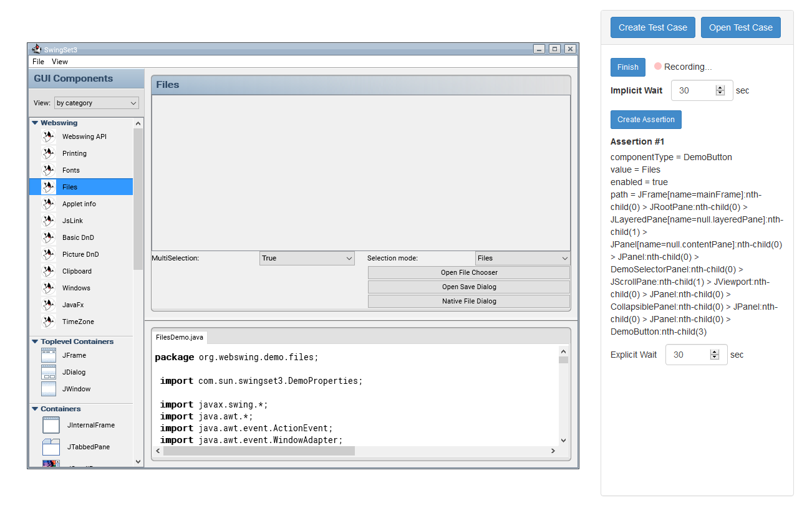Click the code view scroll left arrow
This screenshot has height=506, width=812.
[x=158, y=451]
